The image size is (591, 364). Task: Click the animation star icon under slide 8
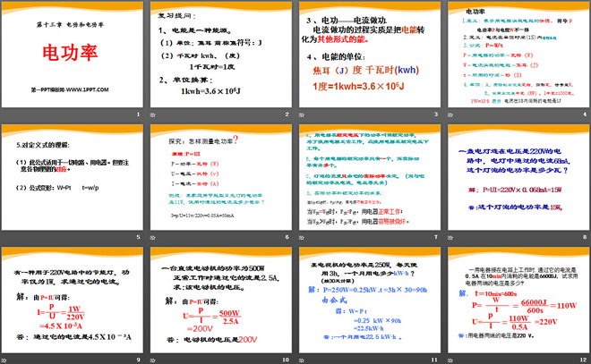[x=450, y=238]
